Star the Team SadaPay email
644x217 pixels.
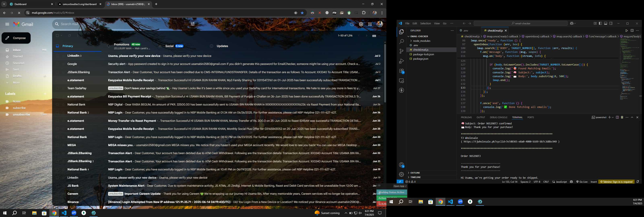point(63,88)
